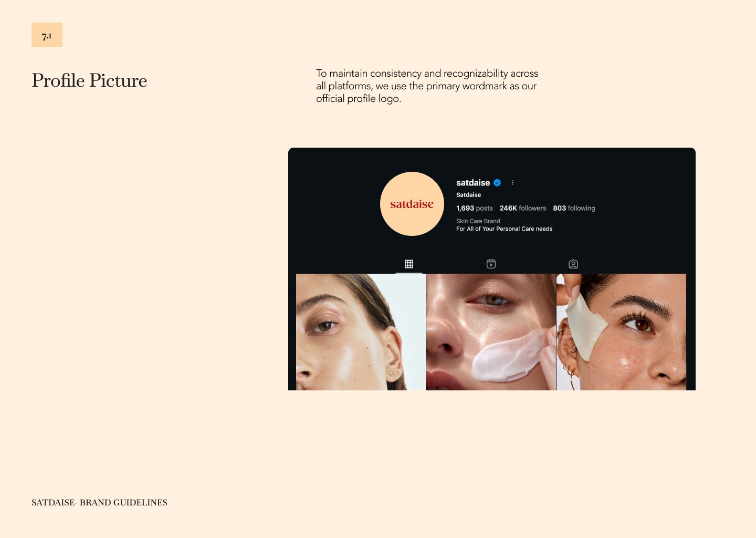Open the under-eye patch photo post
The image size is (756, 538).
621,332
